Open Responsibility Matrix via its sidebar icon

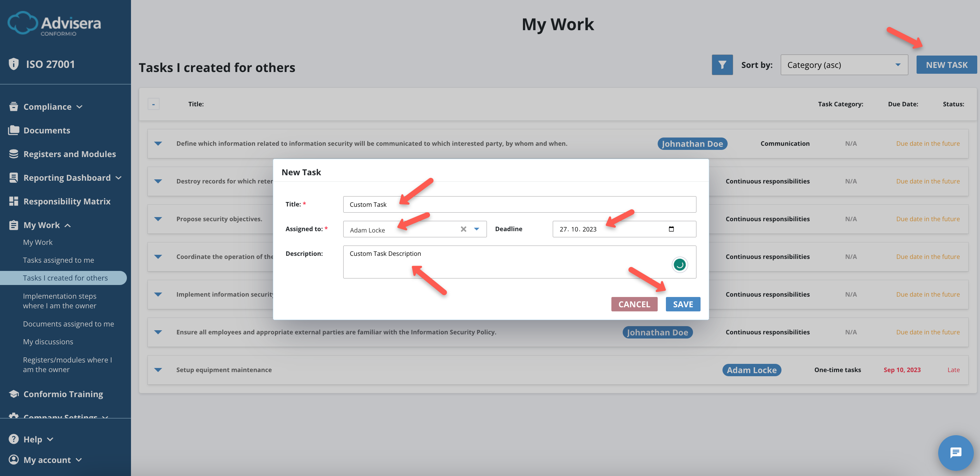pyautogui.click(x=14, y=201)
